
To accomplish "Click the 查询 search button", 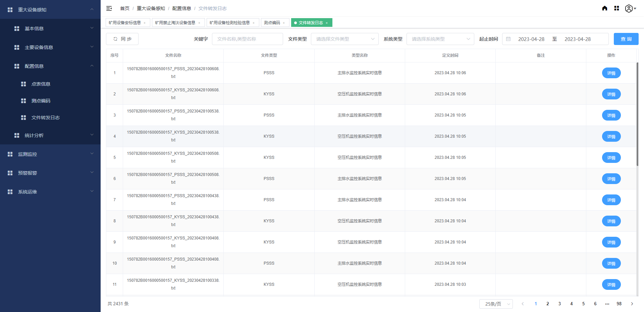I will tap(626, 39).
